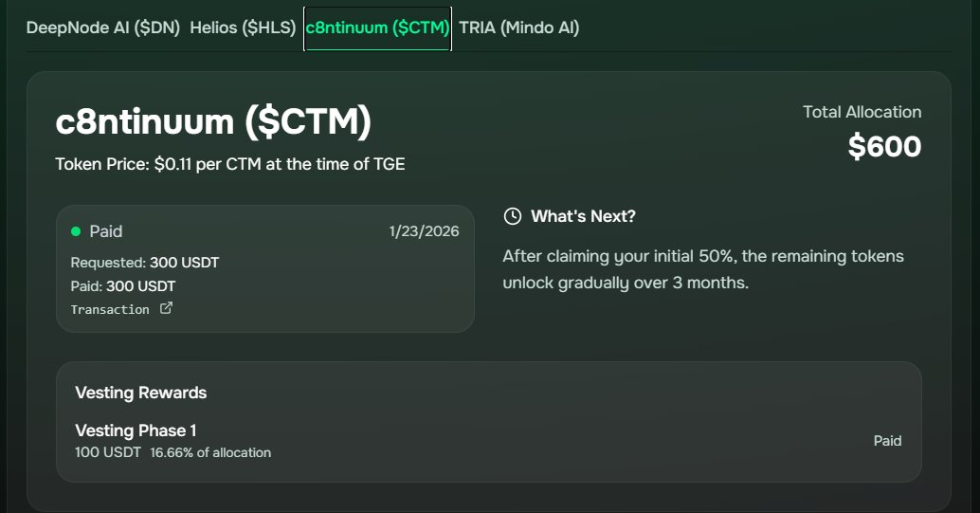The width and height of the screenshot is (980, 513).
Task: Click the Paid status on Vesting Phase 1
Action: [x=887, y=441]
